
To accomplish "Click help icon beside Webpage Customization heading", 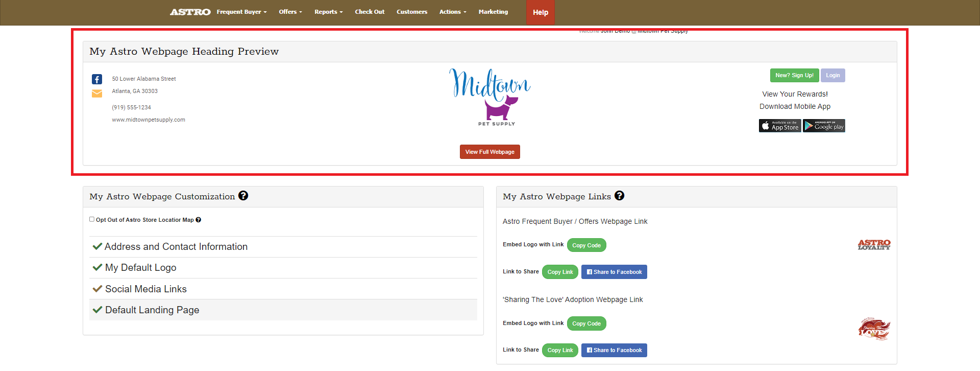I will coord(243,196).
